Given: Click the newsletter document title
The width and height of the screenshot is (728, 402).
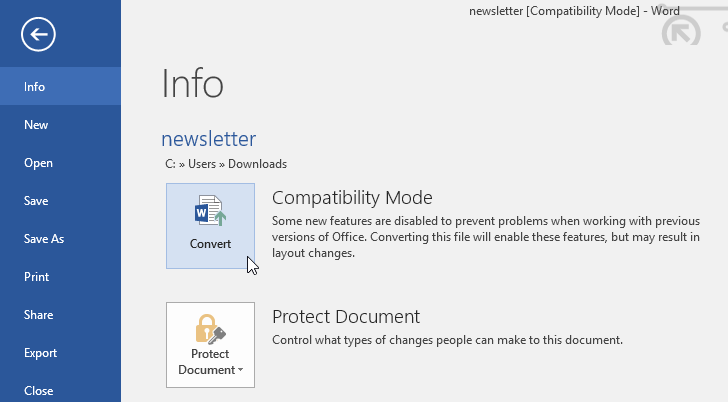Looking at the screenshot, I should click(x=208, y=139).
